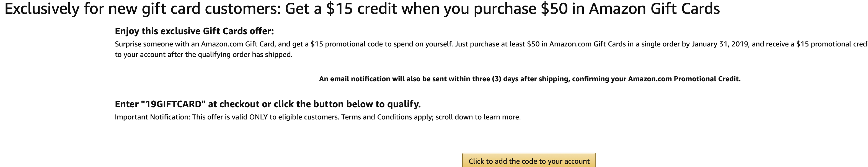Click to add the code to your account
The width and height of the screenshot is (868, 167).
pyautogui.click(x=529, y=161)
